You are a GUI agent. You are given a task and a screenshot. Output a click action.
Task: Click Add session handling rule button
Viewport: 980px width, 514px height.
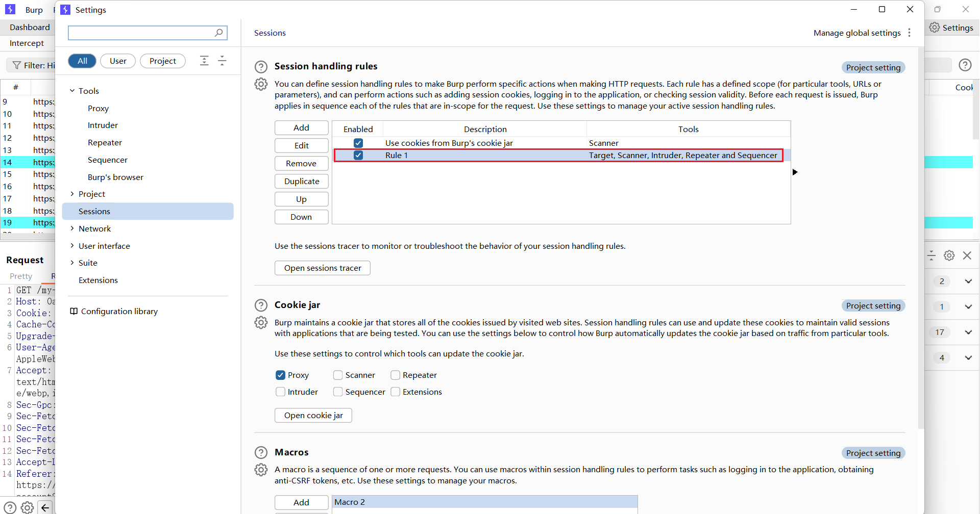[301, 128]
